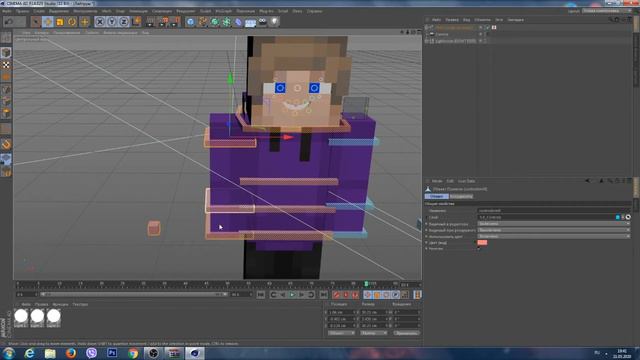Switch to Texture mode checkerboard icon

[6, 65]
